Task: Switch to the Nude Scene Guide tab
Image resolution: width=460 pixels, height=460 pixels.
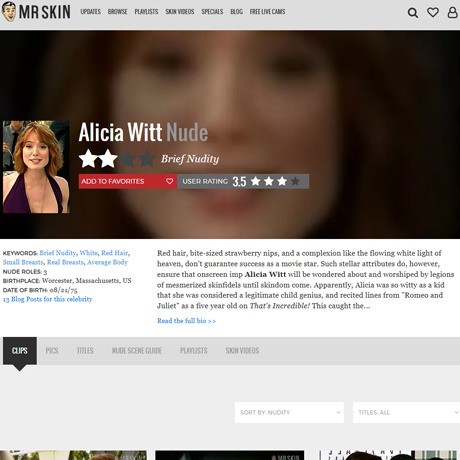Action: [x=137, y=351]
